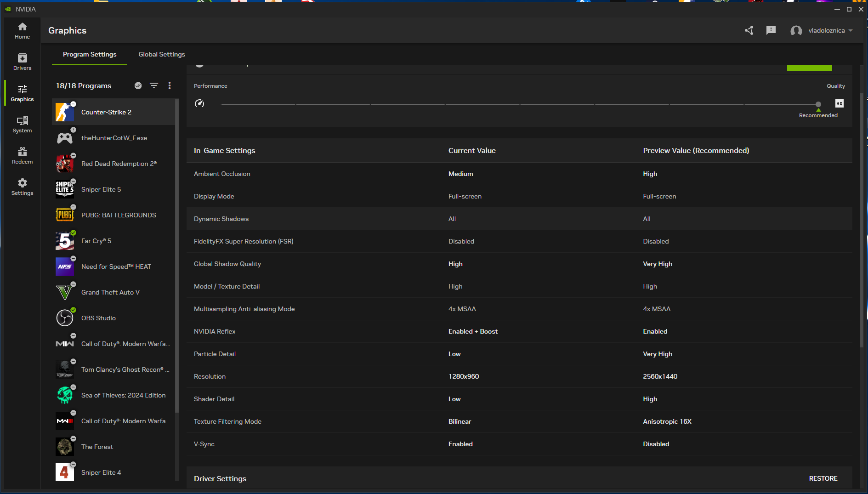Click the NVIDIA Reflex setting row
The image size is (868, 494).
pyautogui.click(x=519, y=331)
